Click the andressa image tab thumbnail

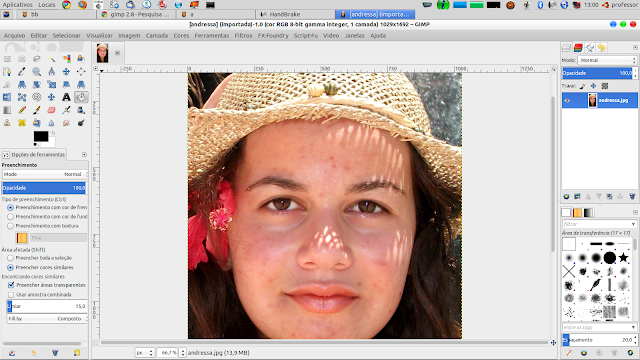pos(102,53)
